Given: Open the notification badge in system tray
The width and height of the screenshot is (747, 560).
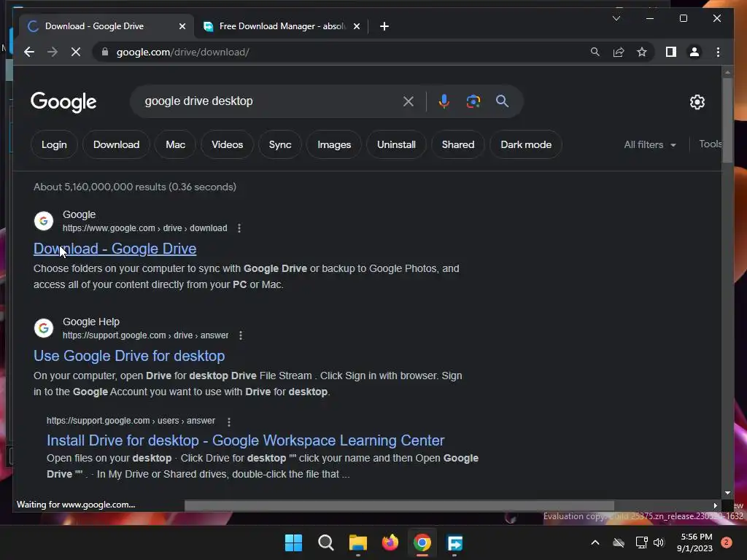Looking at the screenshot, I should click(x=727, y=542).
